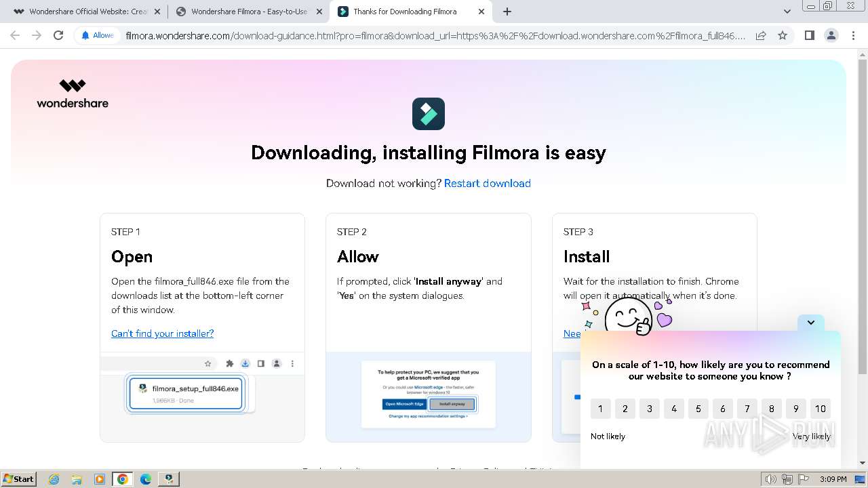868x488 pixels.
Task: Rate 2 on the survey
Action: [x=625, y=409]
